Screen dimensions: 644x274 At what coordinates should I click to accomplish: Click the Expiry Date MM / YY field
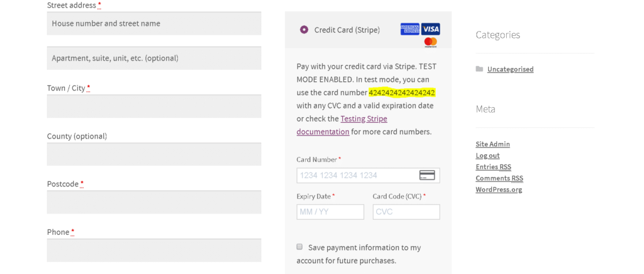pyautogui.click(x=330, y=212)
